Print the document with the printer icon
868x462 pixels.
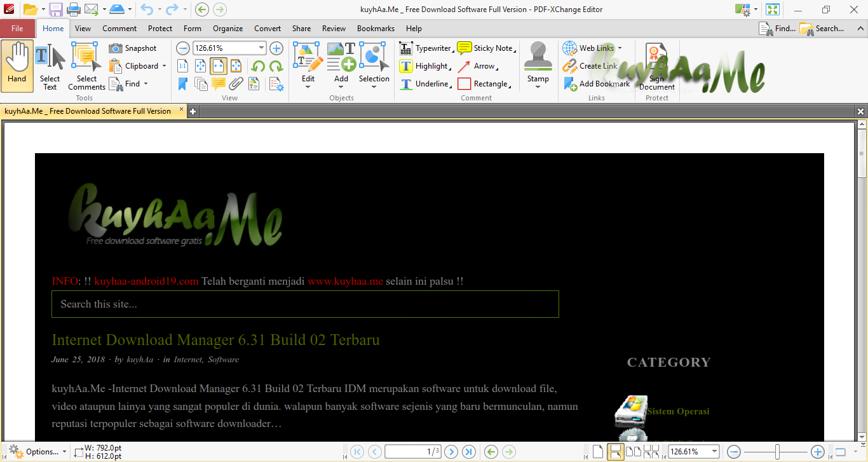pyautogui.click(x=73, y=10)
